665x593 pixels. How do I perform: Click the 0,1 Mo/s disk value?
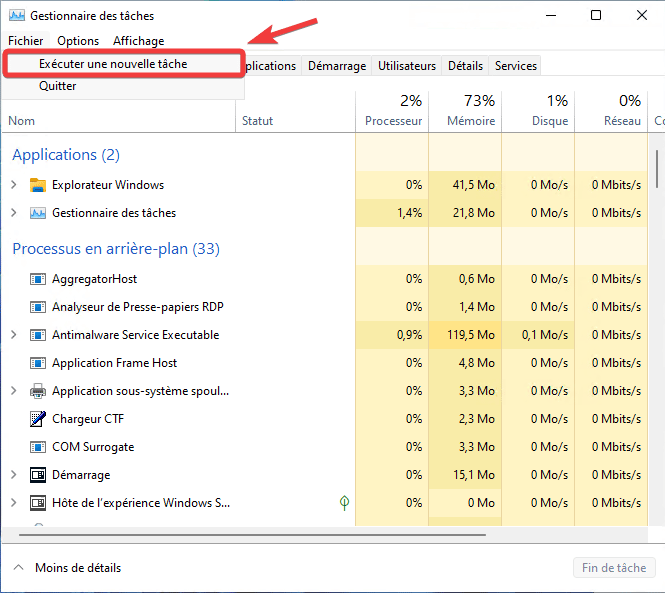tap(545, 335)
